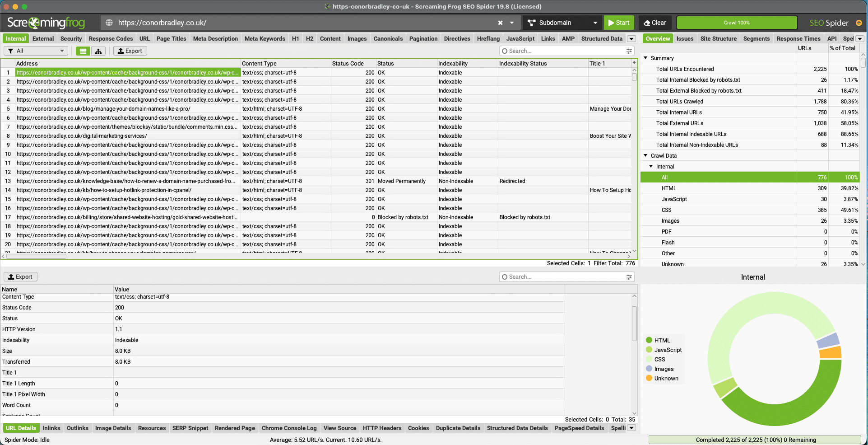Click the Crawl 100% progress bar
868x445 pixels.
[737, 23]
